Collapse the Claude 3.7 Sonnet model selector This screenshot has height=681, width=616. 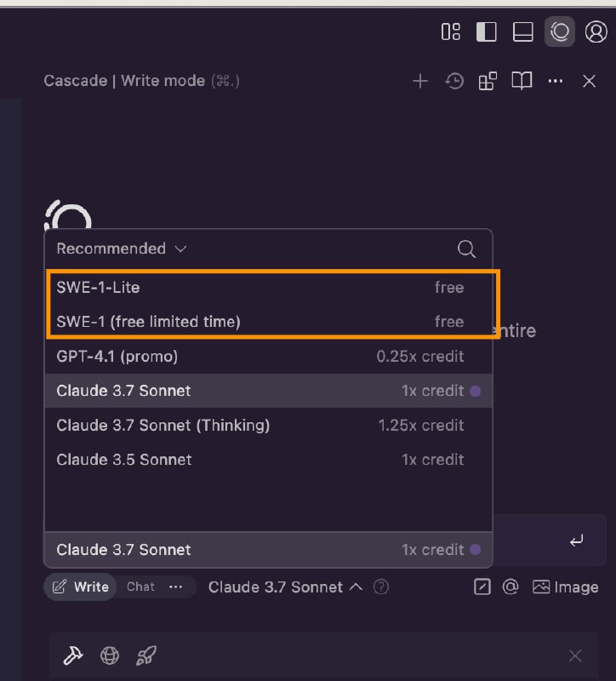point(285,587)
